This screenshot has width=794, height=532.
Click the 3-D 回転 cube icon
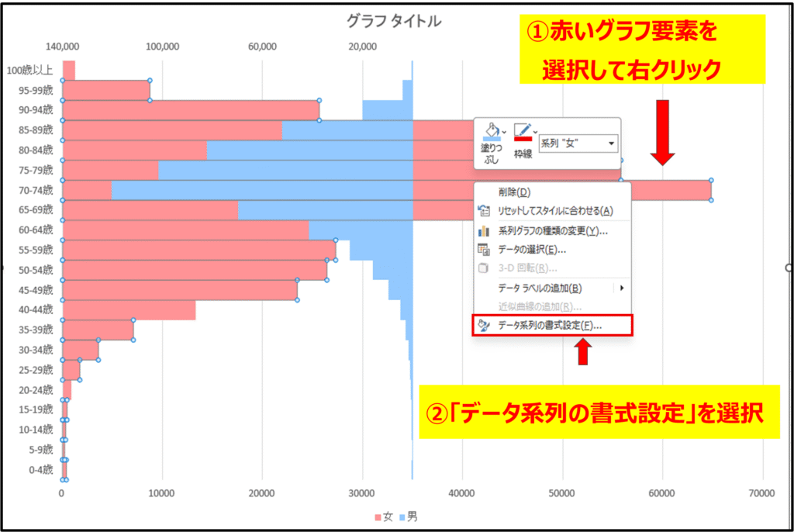coord(485,268)
